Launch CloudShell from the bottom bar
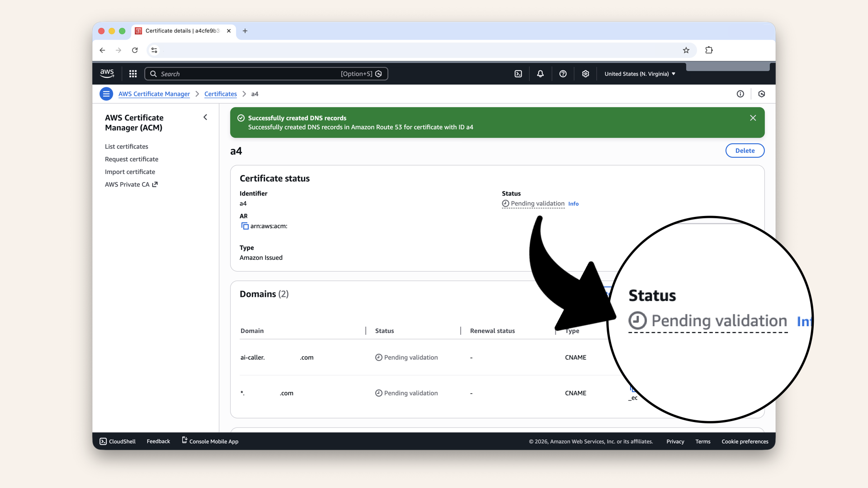This screenshot has height=488, width=868. click(x=117, y=441)
